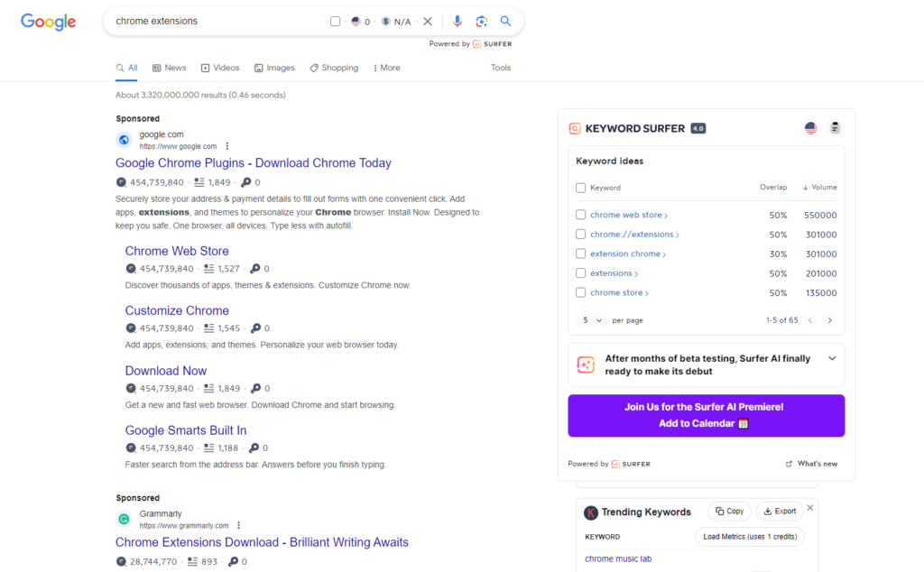This screenshot has width=924, height=572.
Task: Check the extensions keyword checkbox
Action: coord(579,272)
